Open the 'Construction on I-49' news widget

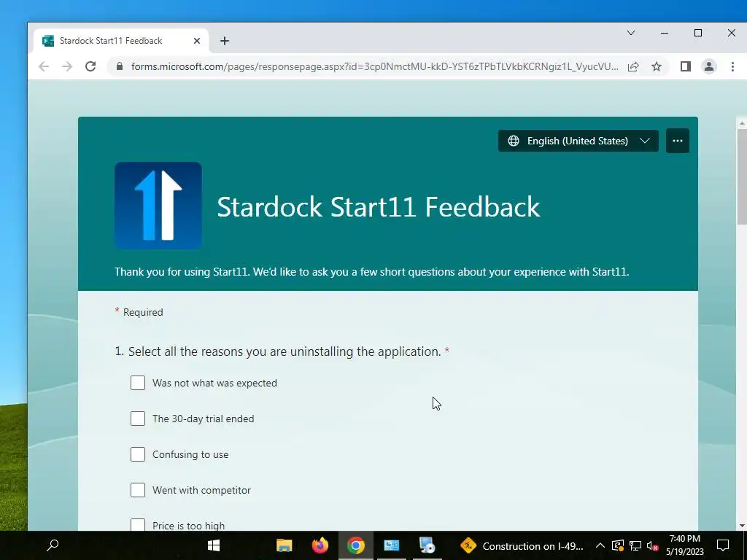tap(522, 545)
